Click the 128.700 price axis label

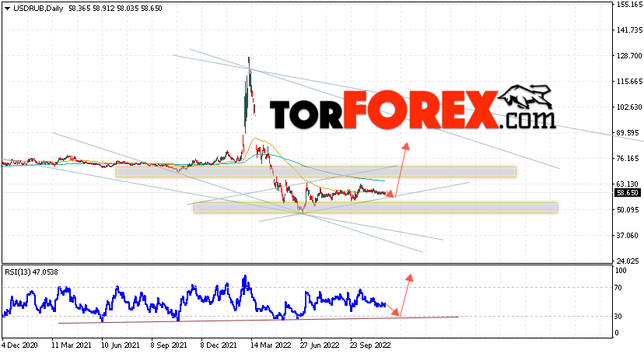coord(629,55)
